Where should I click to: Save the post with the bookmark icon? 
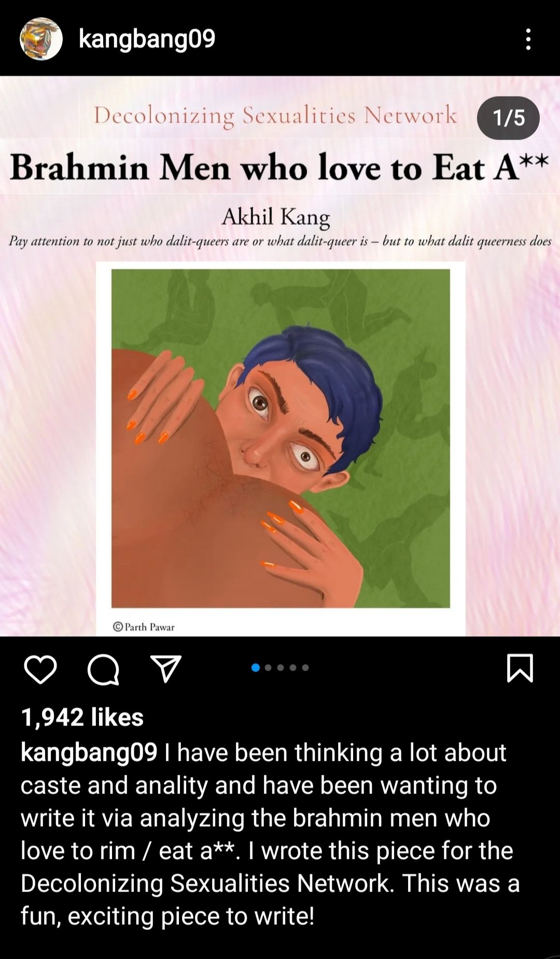[x=520, y=668]
